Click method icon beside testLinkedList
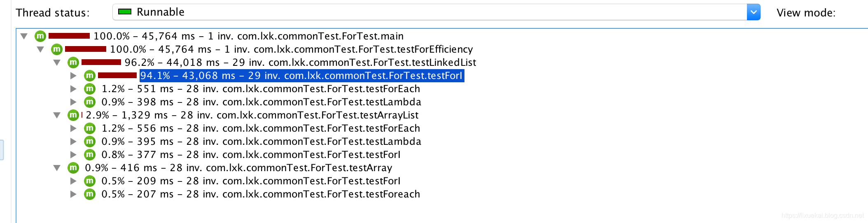The image size is (868, 223). (73, 63)
